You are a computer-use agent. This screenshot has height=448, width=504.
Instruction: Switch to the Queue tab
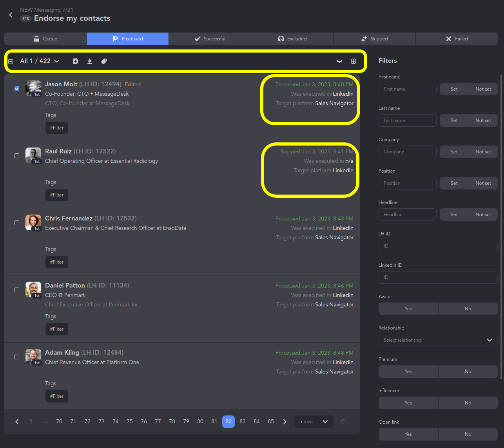click(45, 39)
